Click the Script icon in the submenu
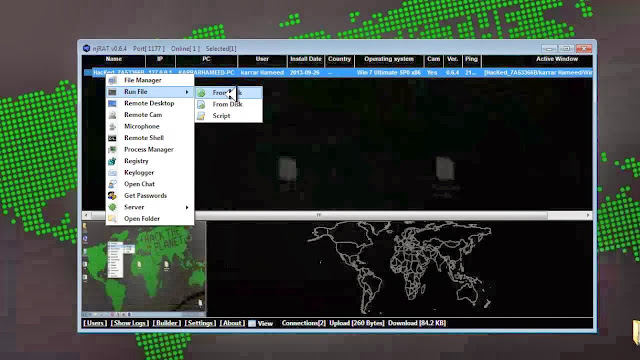Viewport: 640px width, 360px height. tap(201, 116)
